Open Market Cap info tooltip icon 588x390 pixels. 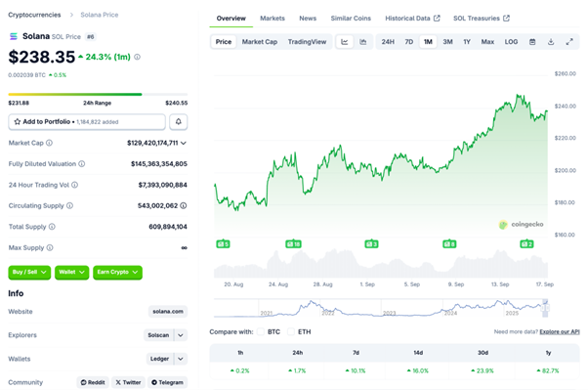coord(49,143)
